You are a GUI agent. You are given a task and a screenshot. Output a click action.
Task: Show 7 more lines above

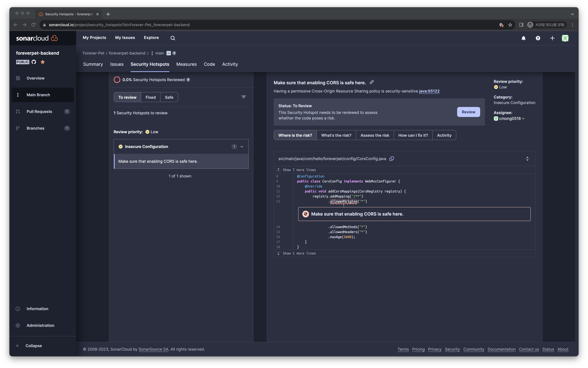tap(296, 170)
